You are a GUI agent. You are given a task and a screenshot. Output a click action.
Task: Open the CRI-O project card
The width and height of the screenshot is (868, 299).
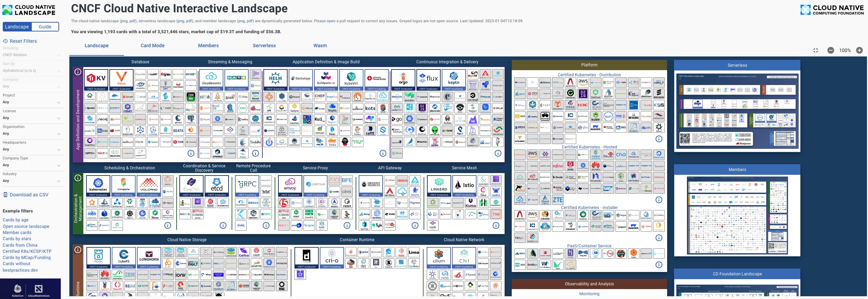(332, 258)
